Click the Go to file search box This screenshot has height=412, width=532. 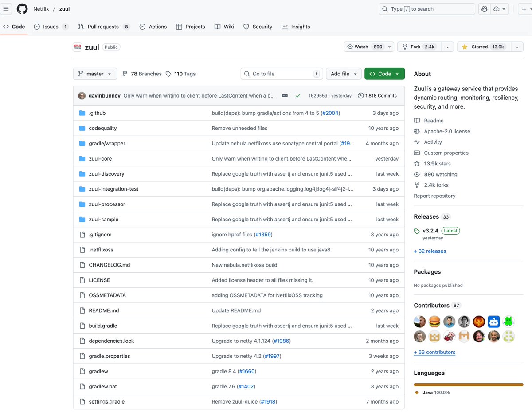(282, 74)
